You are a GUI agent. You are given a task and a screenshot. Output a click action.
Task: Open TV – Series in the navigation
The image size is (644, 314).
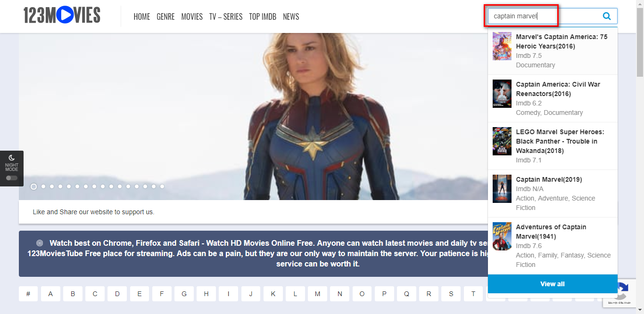point(226,16)
